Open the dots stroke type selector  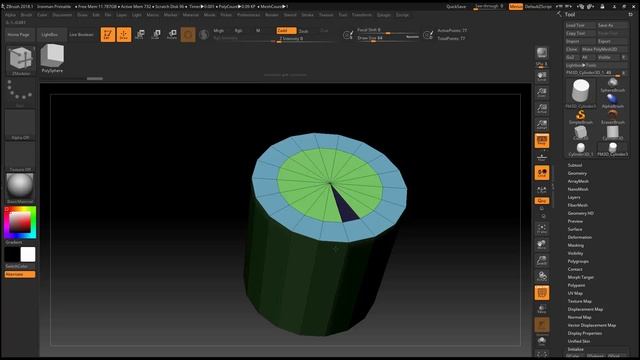pyautogui.click(x=20, y=93)
